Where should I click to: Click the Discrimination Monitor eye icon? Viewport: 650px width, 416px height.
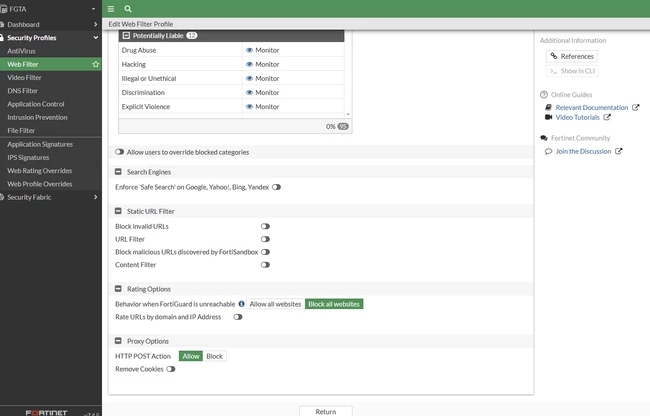coord(249,92)
